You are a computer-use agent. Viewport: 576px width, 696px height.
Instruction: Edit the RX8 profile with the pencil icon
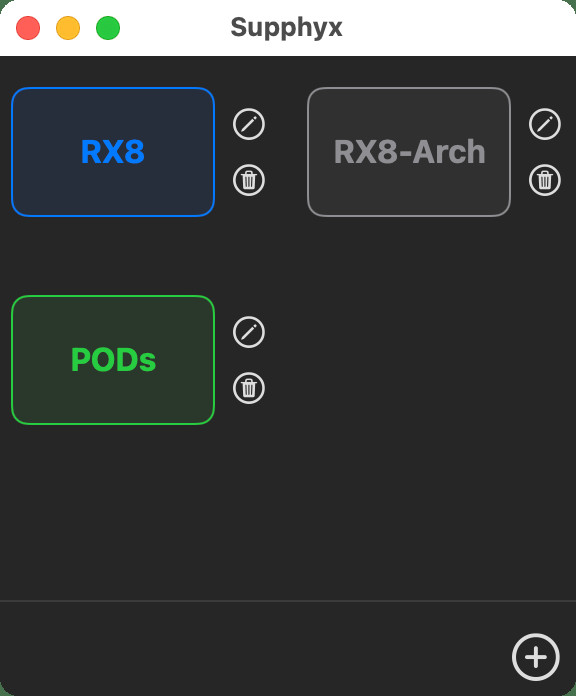coord(249,124)
